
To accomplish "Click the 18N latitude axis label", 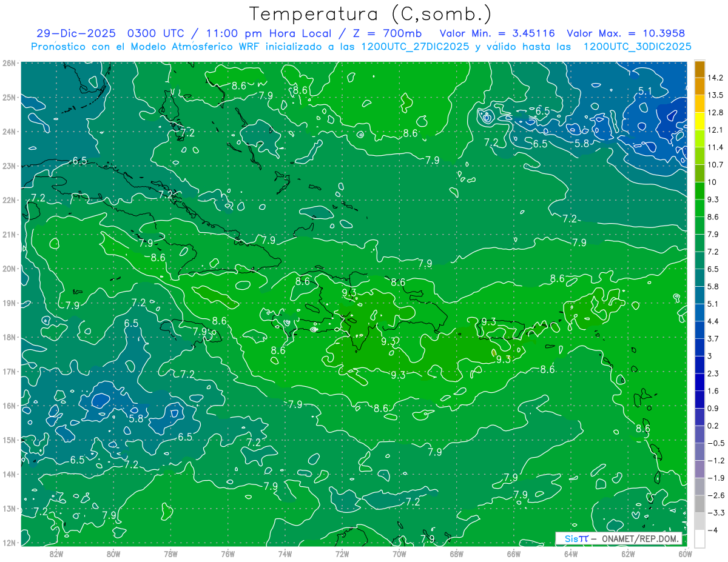I will [8, 337].
